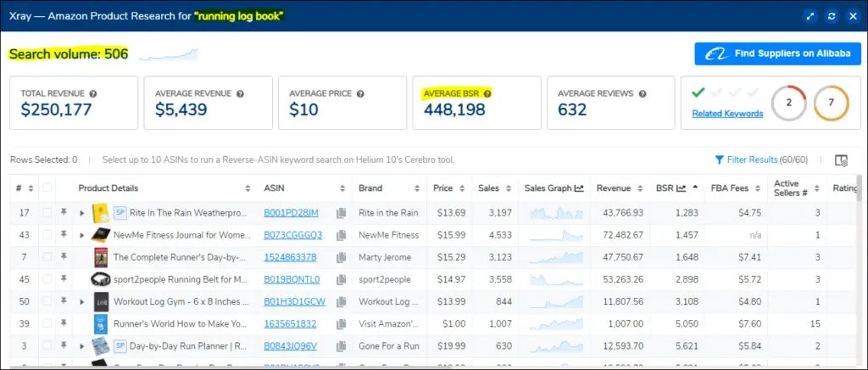Viewport: 868px width, 370px height.
Task: Expand the Workout Log Gym product row
Action: [x=82, y=301]
